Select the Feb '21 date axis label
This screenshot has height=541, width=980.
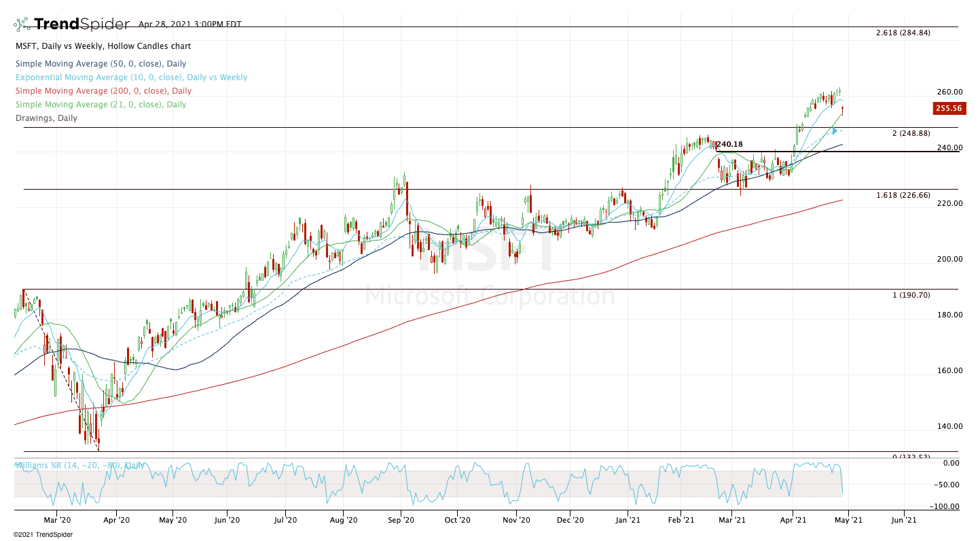tap(680, 520)
